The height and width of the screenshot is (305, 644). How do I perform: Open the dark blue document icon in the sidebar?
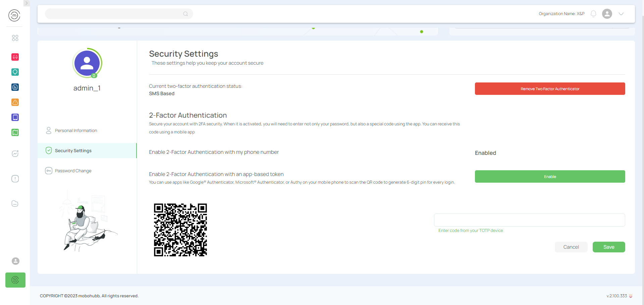(15, 87)
